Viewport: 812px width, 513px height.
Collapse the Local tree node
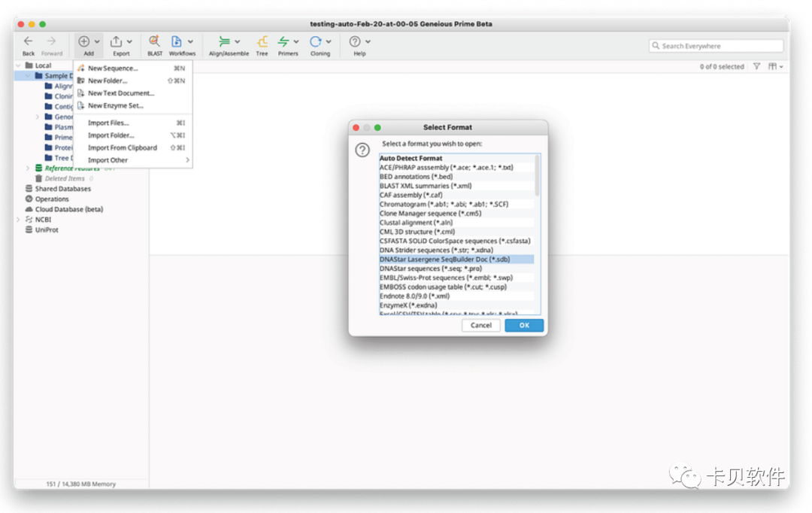[x=19, y=65]
